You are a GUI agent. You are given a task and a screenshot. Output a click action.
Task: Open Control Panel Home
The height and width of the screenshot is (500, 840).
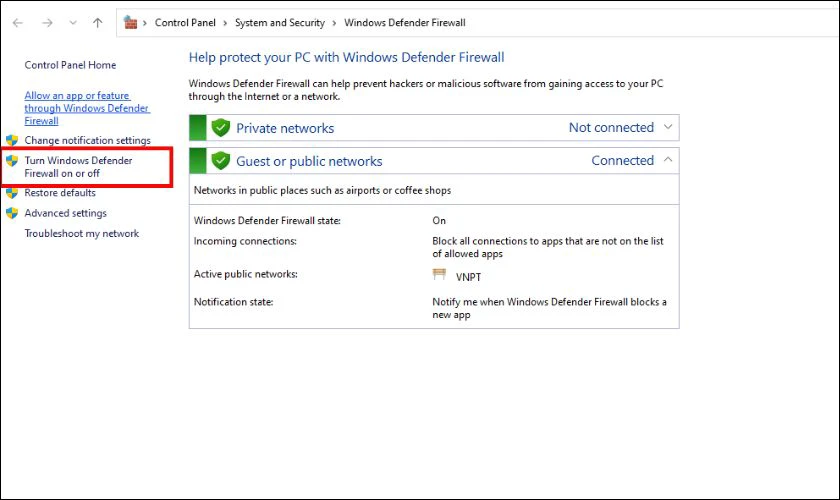70,65
